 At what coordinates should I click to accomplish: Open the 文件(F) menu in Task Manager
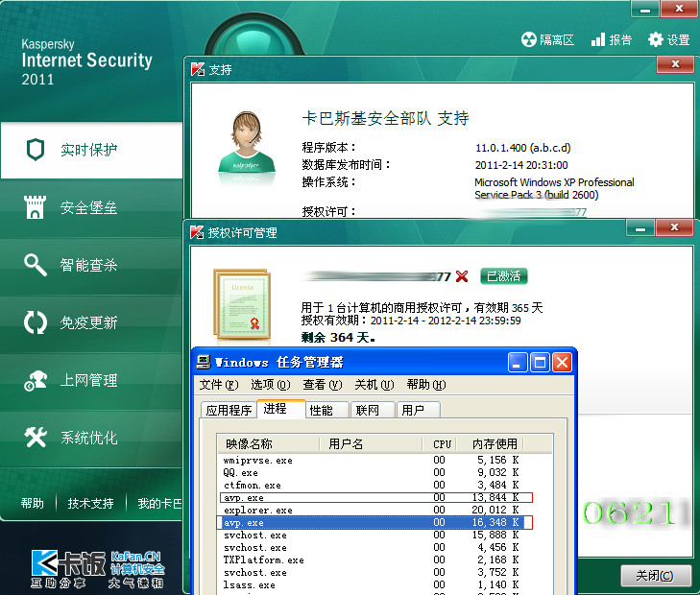219,385
